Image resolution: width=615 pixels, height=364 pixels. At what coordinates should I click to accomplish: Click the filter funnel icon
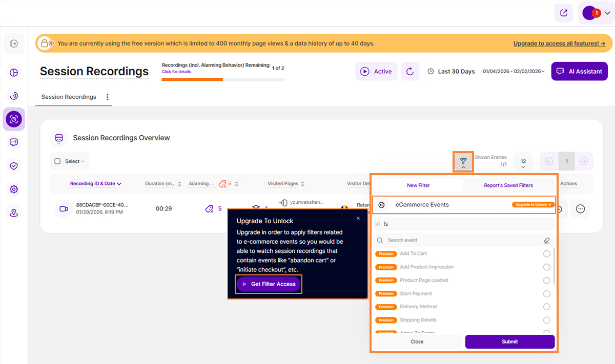pos(463,161)
